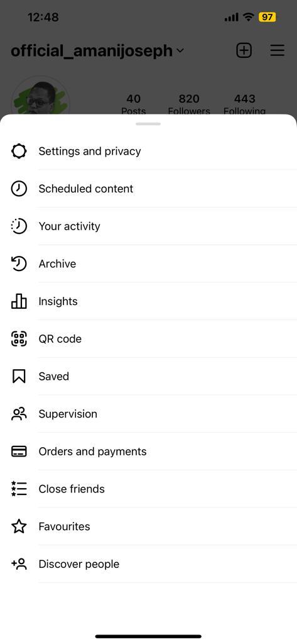Tap the Close friends star list icon
This screenshot has height=644, width=297.
pyautogui.click(x=19, y=489)
